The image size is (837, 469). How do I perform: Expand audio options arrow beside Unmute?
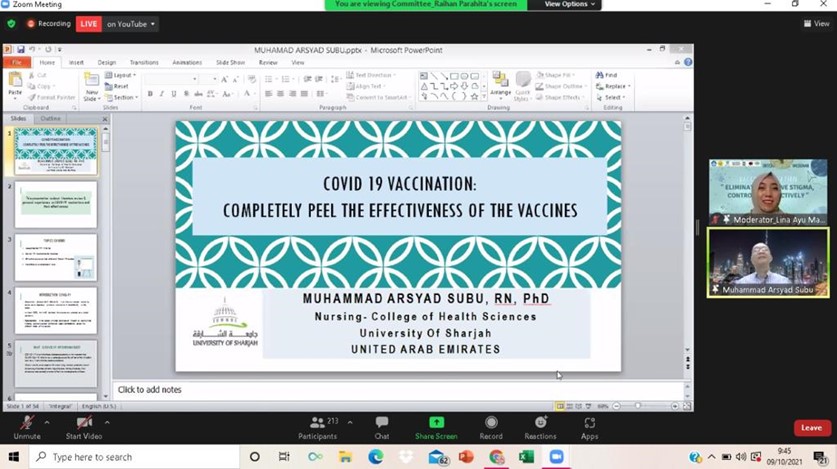tap(49, 421)
